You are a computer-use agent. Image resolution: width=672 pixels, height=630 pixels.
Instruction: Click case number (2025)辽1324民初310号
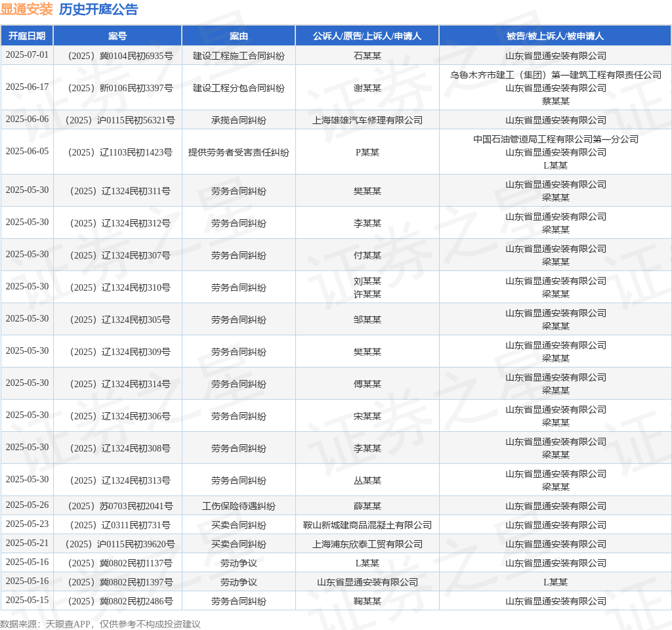tap(117, 287)
